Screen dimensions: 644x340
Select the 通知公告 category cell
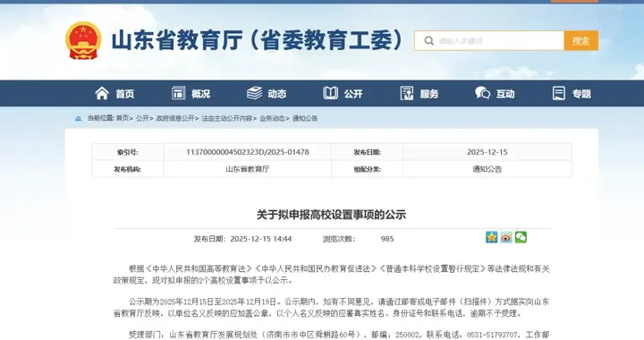[487, 169]
